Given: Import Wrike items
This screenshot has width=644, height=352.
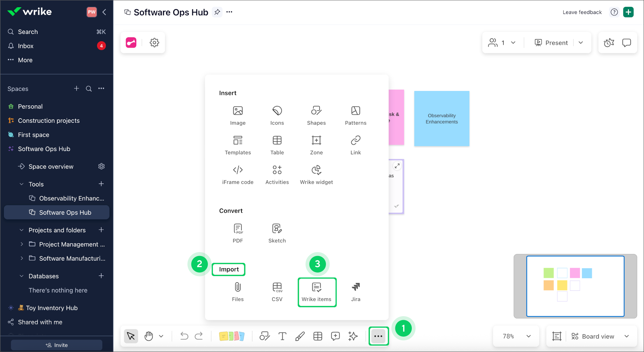Looking at the screenshot, I should coord(317,292).
